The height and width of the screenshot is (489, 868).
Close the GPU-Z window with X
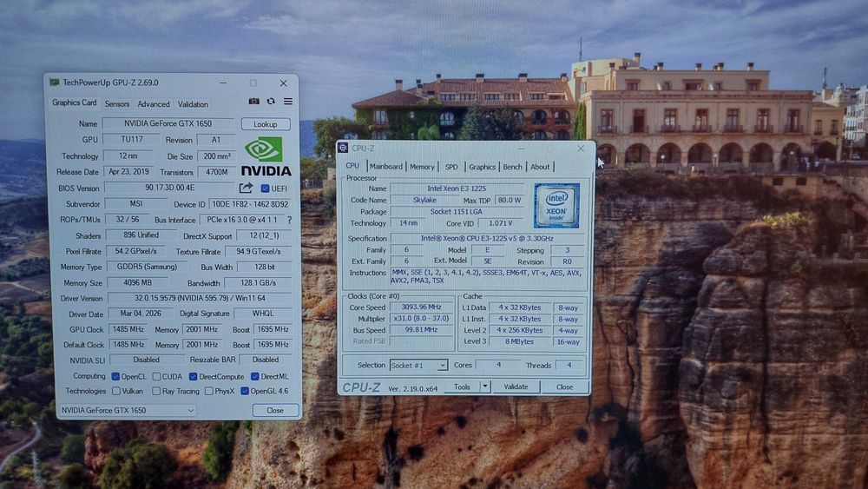click(284, 83)
